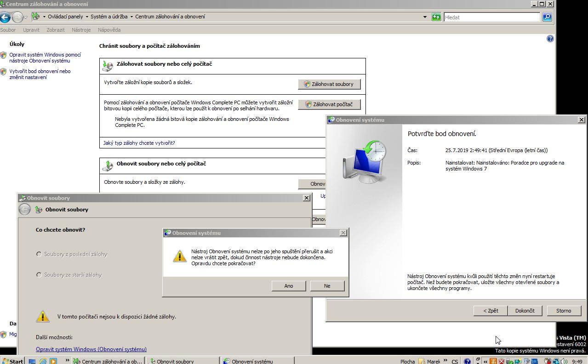The image size is (588, 364).
Task: Click the Plocha toolbar label on taskbar
Action: click(407, 361)
